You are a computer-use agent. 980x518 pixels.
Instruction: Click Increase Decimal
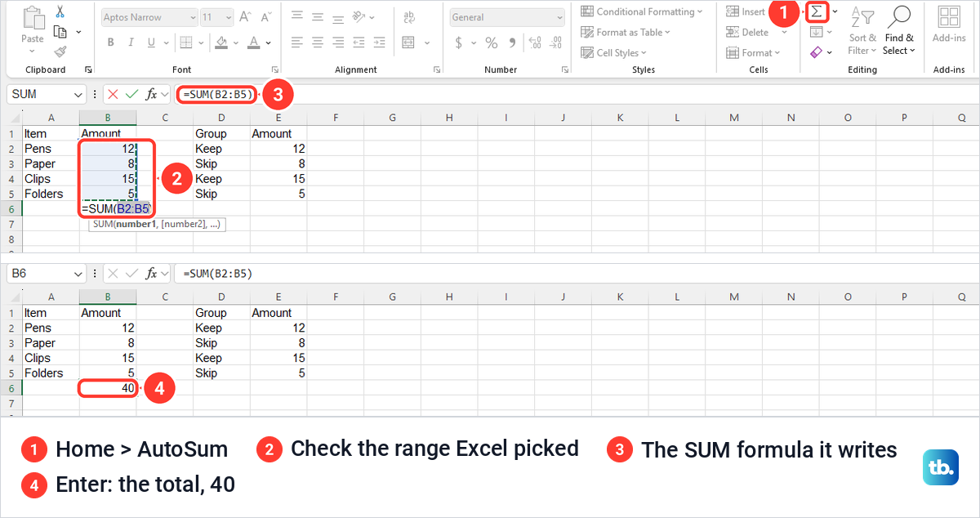[x=535, y=42]
